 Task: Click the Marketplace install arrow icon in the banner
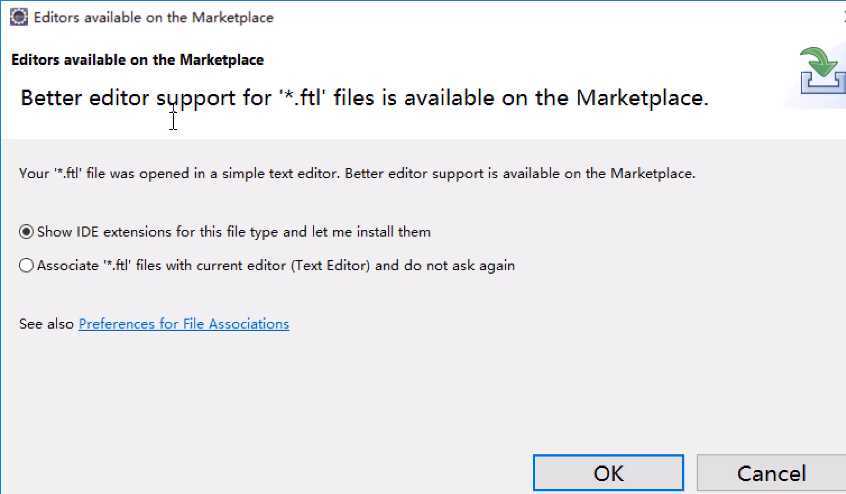(822, 71)
